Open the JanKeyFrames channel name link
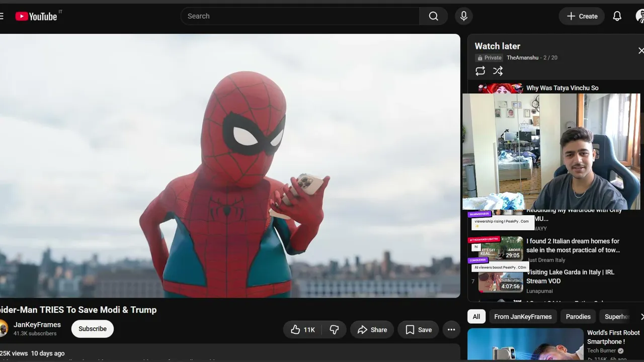644x362 pixels. (37, 325)
